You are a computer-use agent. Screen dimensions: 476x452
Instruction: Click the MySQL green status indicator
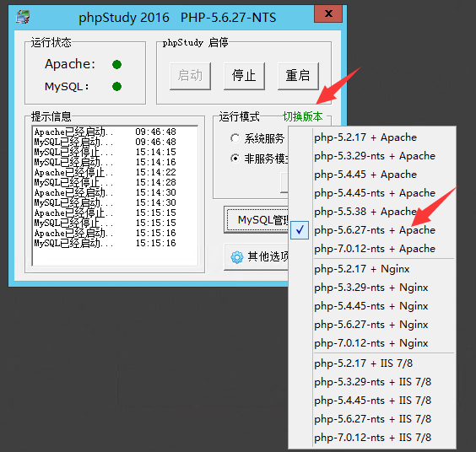point(116,87)
